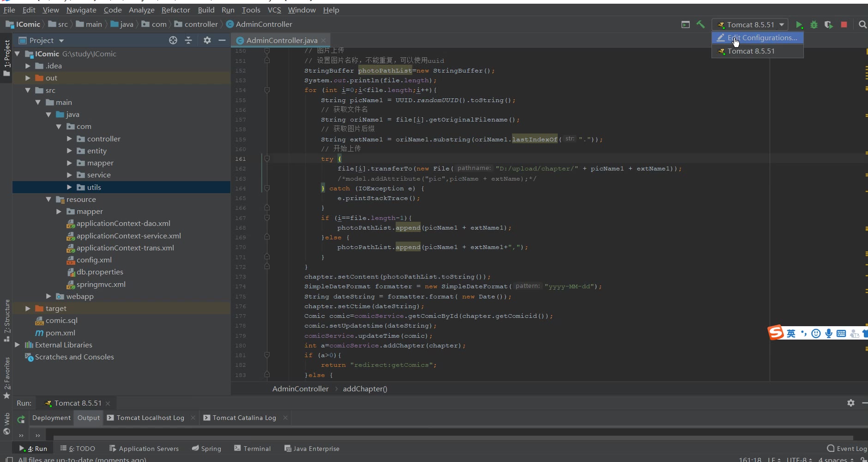Collapse all in Project panel

188,40
